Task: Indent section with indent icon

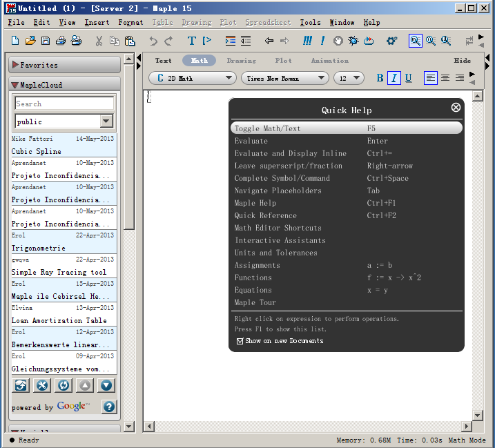Action: pyautogui.click(x=231, y=41)
